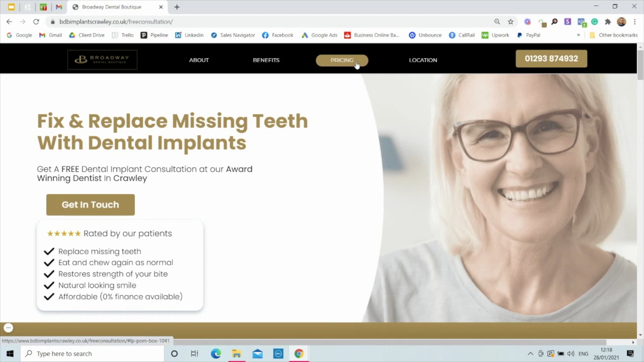Open the zoom/search icon in address bar
Image resolution: width=644 pixels, height=362 pixels.
[497, 21]
